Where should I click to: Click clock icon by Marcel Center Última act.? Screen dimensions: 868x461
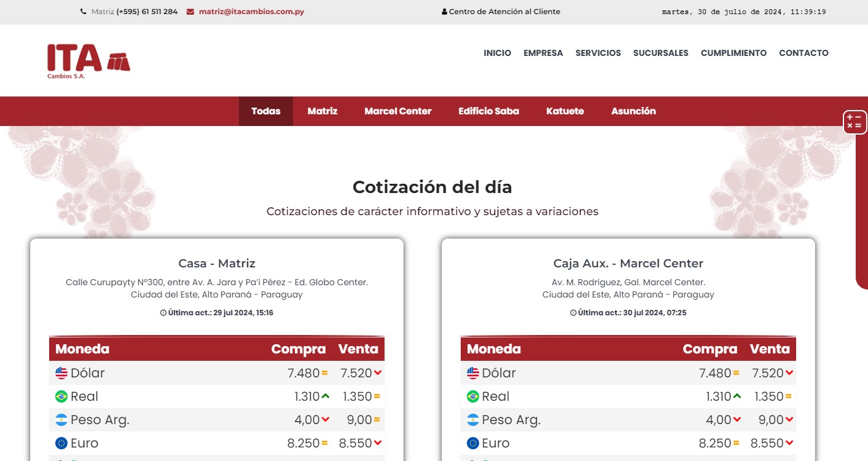click(573, 313)
